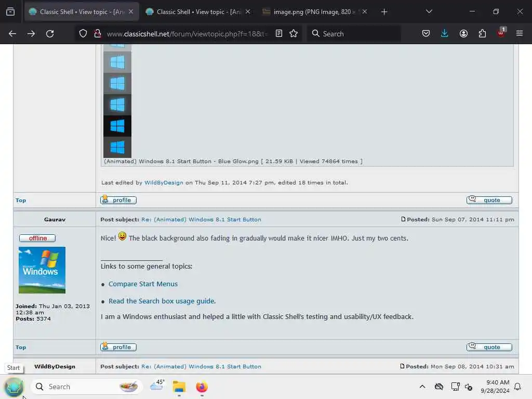Viewport: 532px width, 399px height.
Task: Click the smiley emoticon in Gaurav's post
Action: pyautogui.click(x=122, y=236)
